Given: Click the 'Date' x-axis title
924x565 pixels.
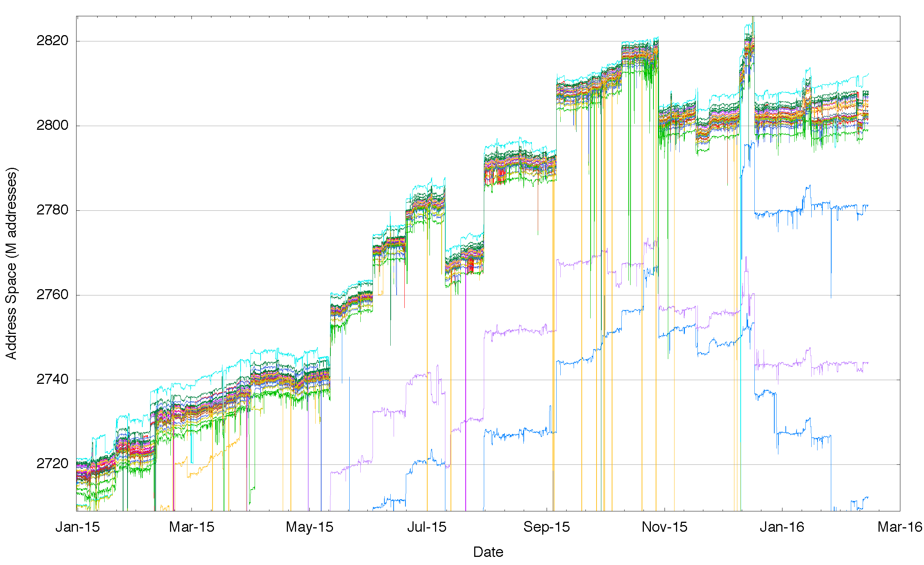Looking at the screenshot, I should [488, 552].
